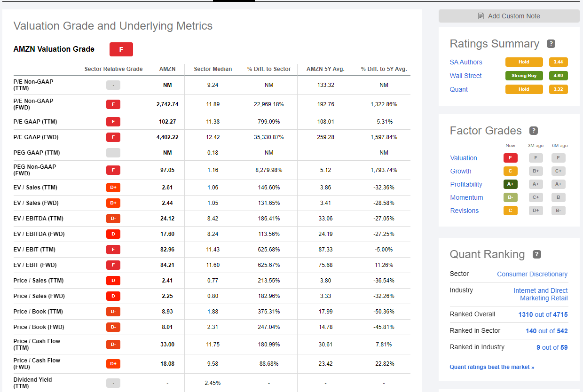The width and height of the screenshot is (583, 392).
Task: Click the SA Authors Hold badge
Action: (x=524, y=62)
